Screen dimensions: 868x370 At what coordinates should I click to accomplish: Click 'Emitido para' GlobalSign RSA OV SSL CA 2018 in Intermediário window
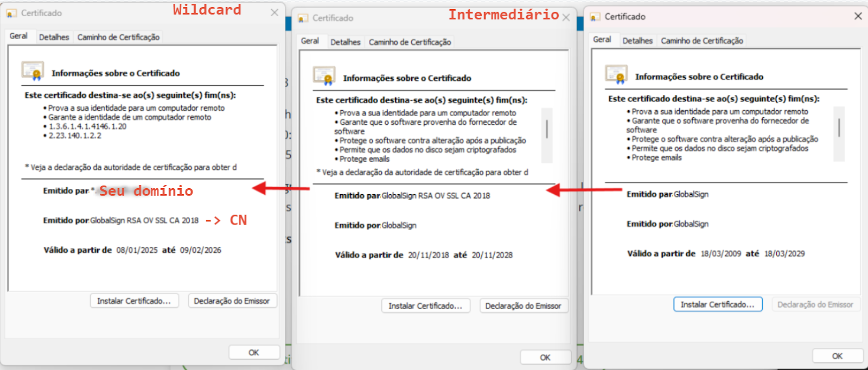436,196
